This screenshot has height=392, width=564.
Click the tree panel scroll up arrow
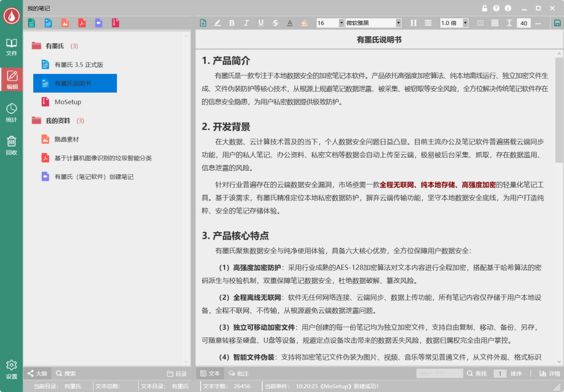point(187,36)
